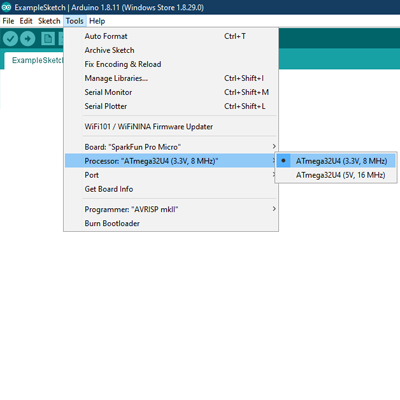Open WiFi101 / WiFiNINA Firmware Updater

click(x=171, y=127)
